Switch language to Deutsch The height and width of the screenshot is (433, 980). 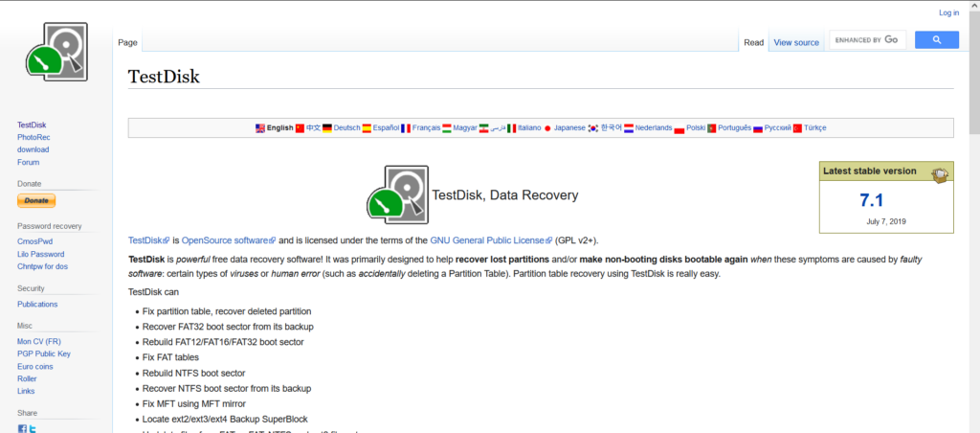[346, 128]
